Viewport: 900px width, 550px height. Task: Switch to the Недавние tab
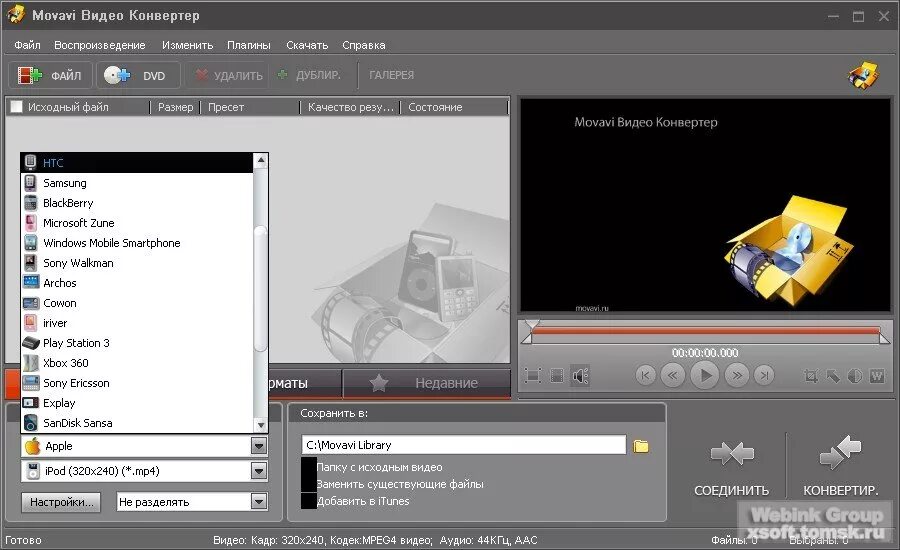click(x=427, y=383)
